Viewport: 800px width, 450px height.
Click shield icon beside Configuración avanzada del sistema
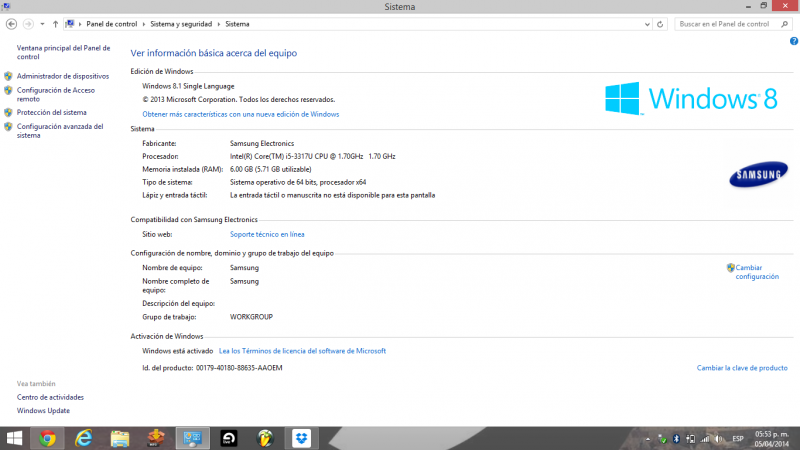coord(8,127)
